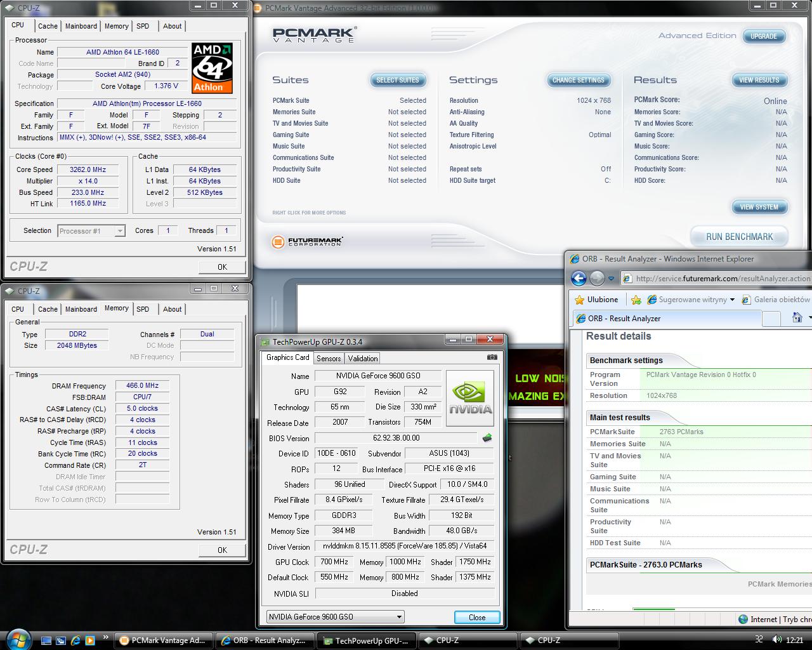
Task: Click Show Desktop quick launch icon
Action: tap(47, 640)
